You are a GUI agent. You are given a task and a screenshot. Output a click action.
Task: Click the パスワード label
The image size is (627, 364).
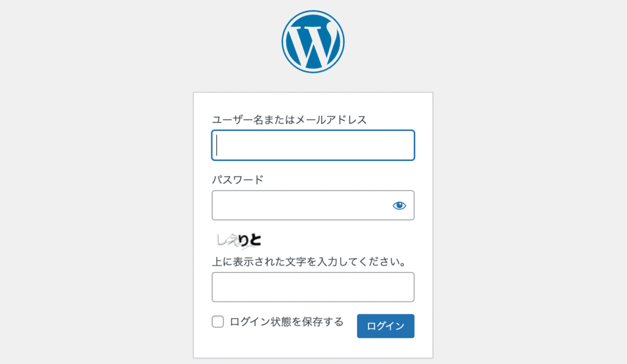238,180
